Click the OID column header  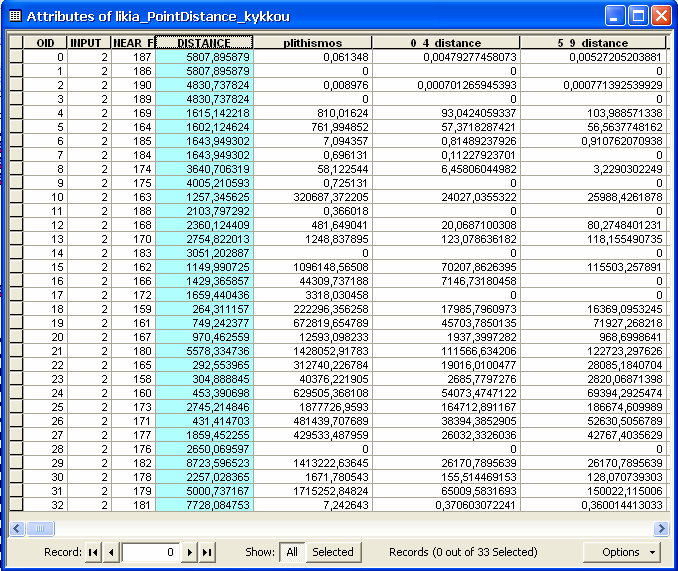point(45,43)
